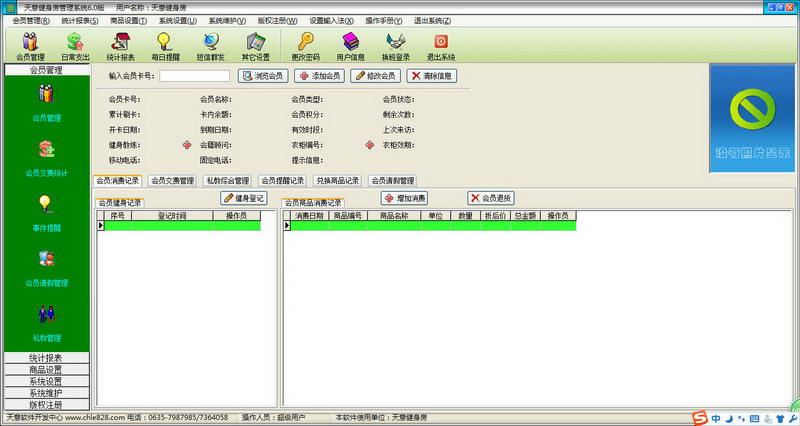Click the 健身登记 button
This screenshot has height=426, width=800.
pyautogui.click(x=244, y=198)
